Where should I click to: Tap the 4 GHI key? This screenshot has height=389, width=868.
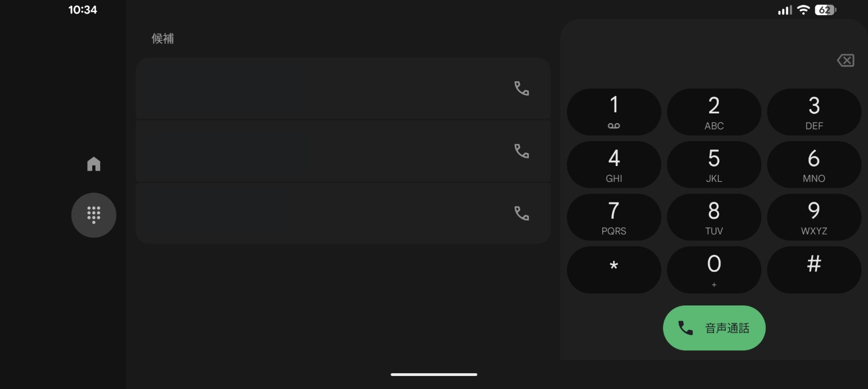coord(614,165)
